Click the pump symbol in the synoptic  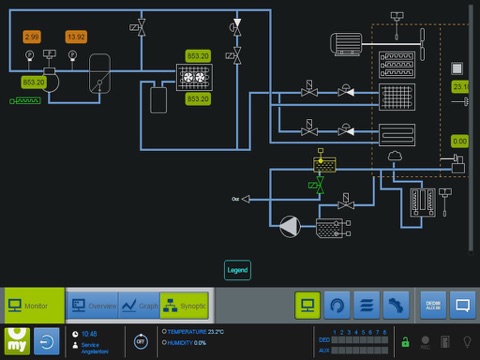tap(290, 227)
